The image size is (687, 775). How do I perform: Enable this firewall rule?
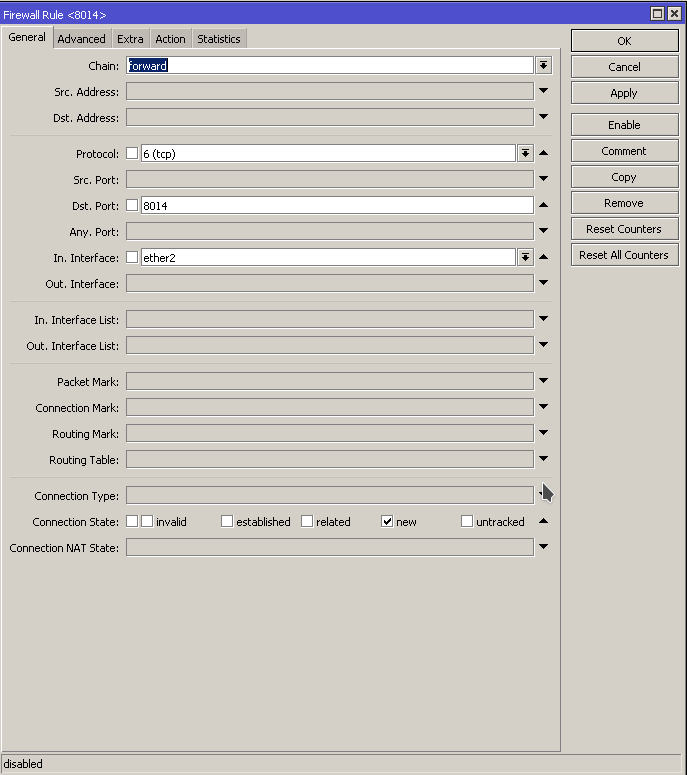(624, 125)
